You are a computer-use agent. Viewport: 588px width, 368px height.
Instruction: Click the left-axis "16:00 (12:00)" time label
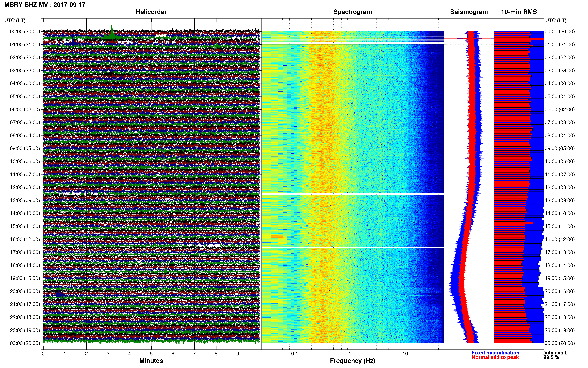point(25,239)
